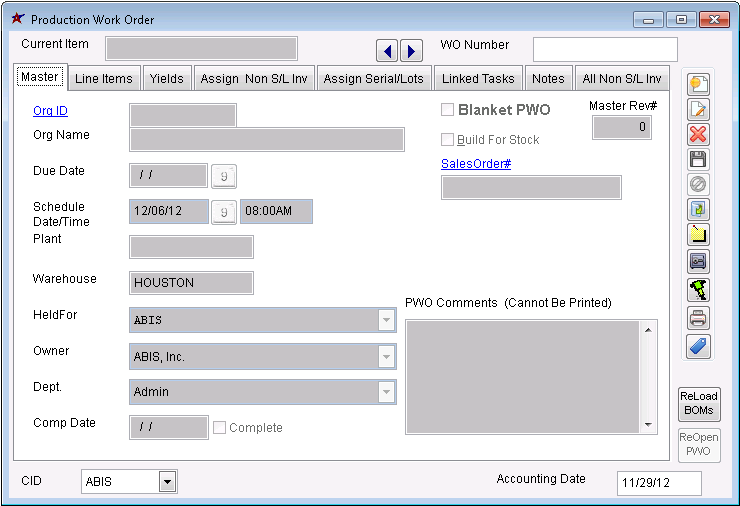Click the red X delete icon
Screen dimensions: 740x506
click(699, 135)
